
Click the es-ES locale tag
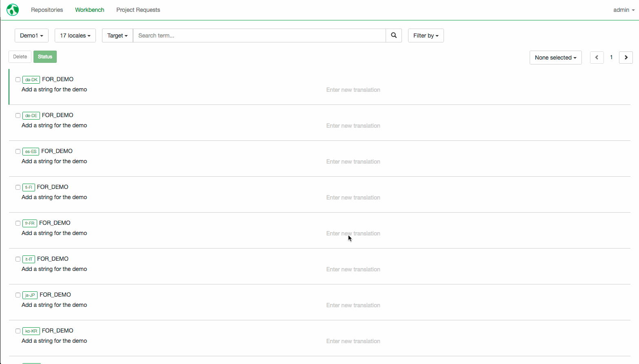pyautogui.click(x=31, y=151)
